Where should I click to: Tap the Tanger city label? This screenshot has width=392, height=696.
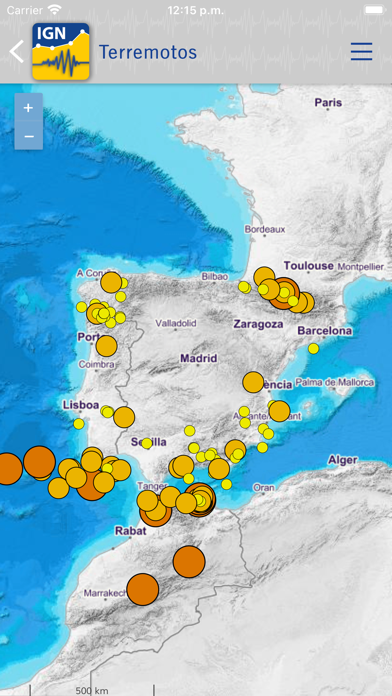pos(152,486)
